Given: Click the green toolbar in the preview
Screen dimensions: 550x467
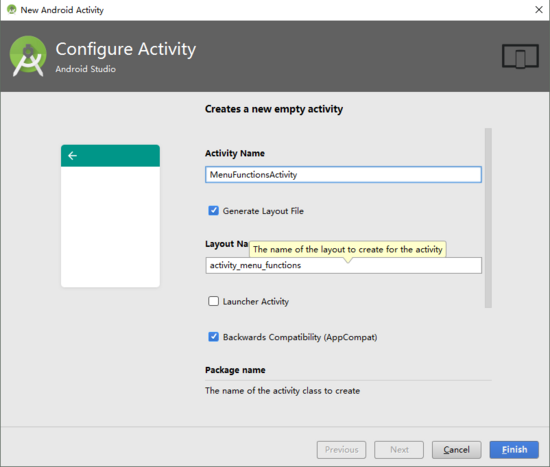Looking at the screenshot, I should pos(110,155).
